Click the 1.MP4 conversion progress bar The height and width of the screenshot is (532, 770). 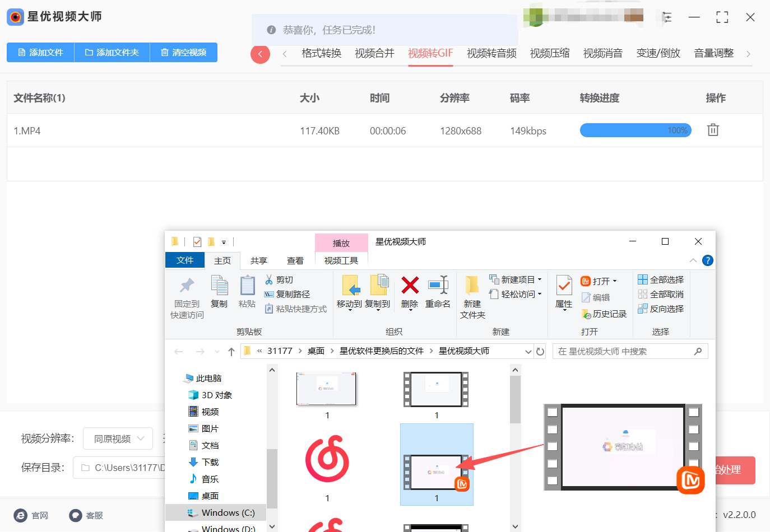[636, 130]
